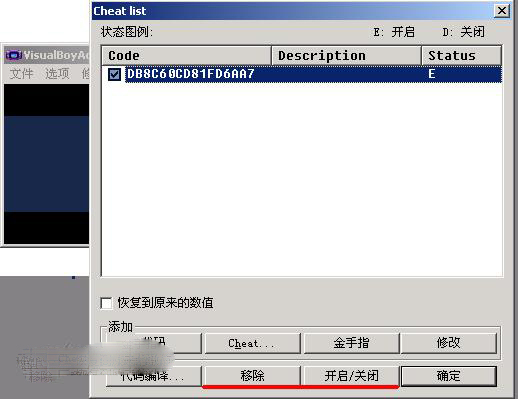
Task: Toggle cheat with 开启/关闭 button
Action: click(x=351, y=376)
